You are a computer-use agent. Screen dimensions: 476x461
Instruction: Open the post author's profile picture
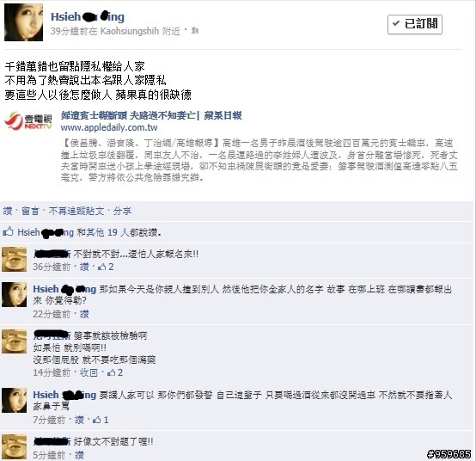(x=24, y=22)
